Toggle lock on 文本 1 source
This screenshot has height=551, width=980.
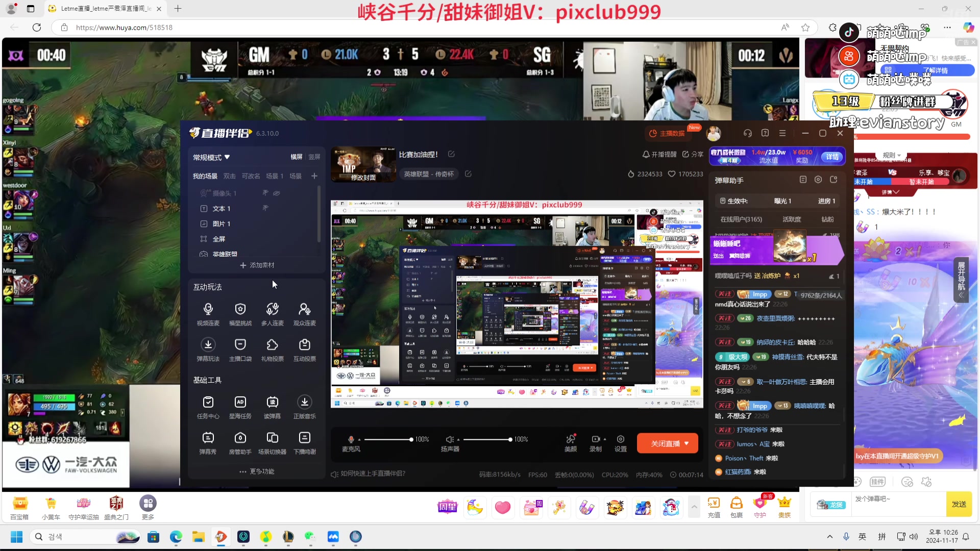(265, 208)
